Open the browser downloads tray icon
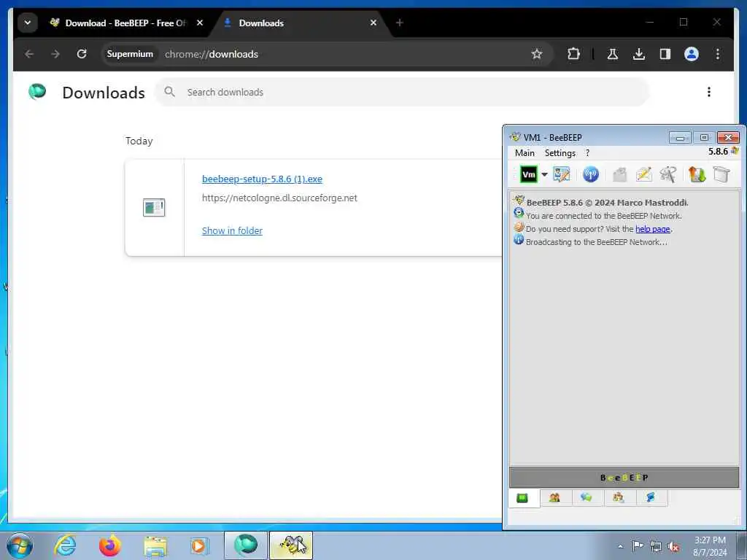The width and height of the screenshot is (747, 560). pos(639,54)
